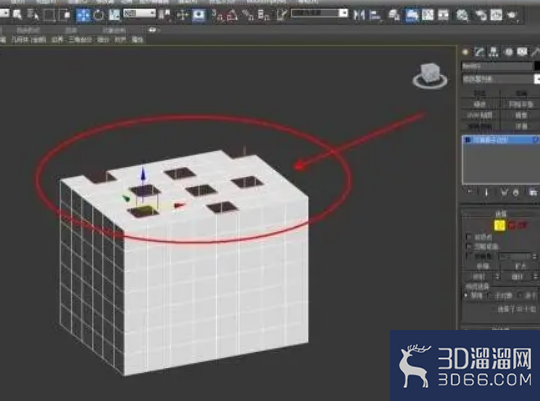Click the Use Pivot Point Center icon
Viewport: 540px width, 401px height.
pyautogui.click(x=165, y=15)
